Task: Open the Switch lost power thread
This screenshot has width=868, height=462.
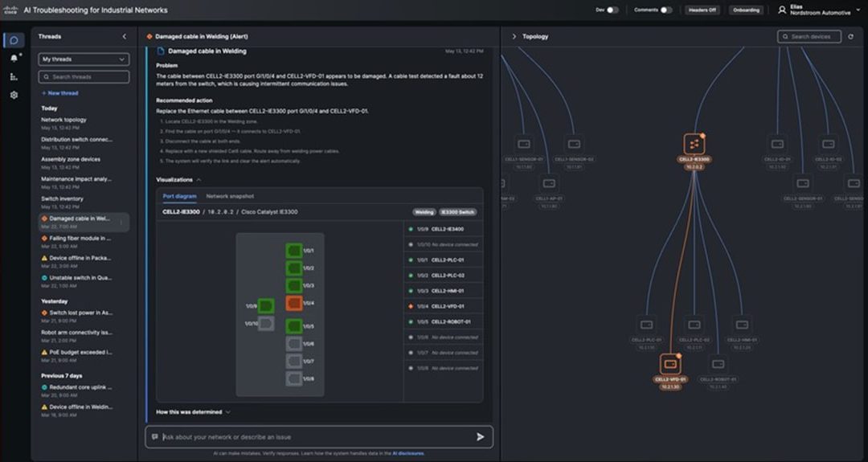Action: point(84,317)
